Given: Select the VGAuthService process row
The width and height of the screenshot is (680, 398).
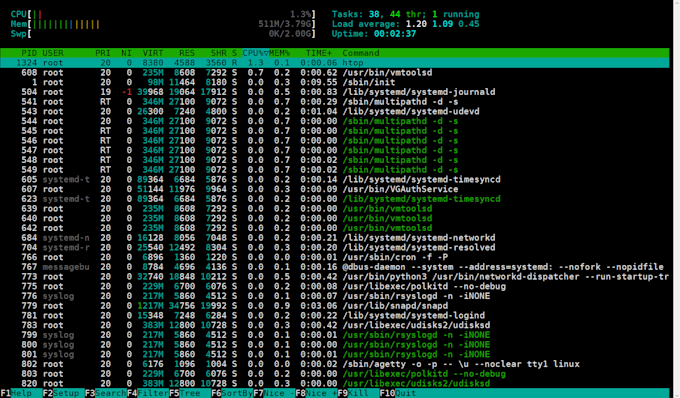Looking at the screenshot, I should (334, 189).
